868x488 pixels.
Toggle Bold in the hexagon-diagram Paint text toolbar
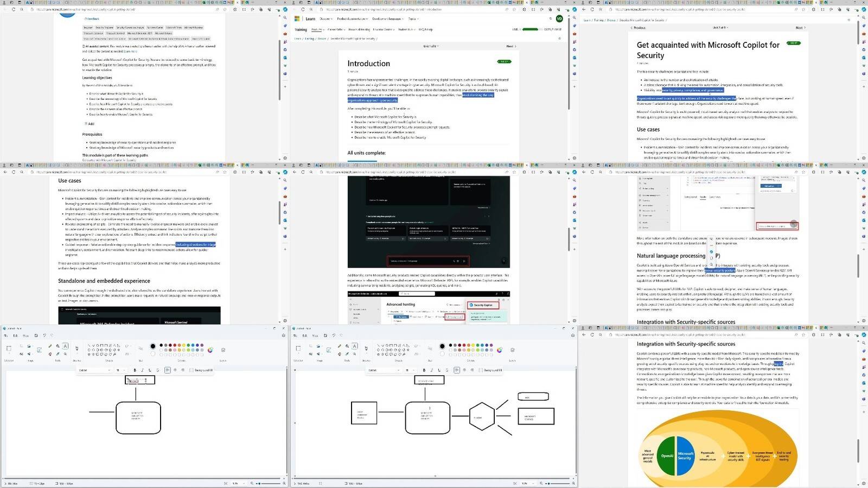pyautogui.click(x=424, y=370)
